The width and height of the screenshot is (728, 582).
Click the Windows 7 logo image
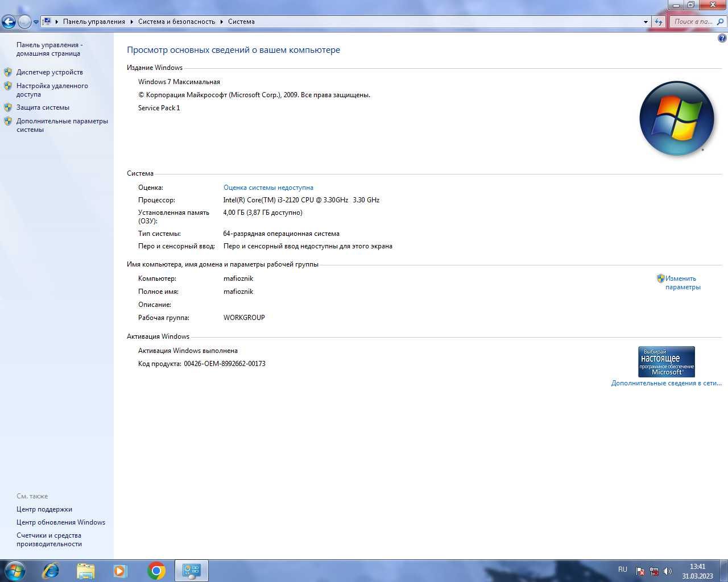click(676, 118)
